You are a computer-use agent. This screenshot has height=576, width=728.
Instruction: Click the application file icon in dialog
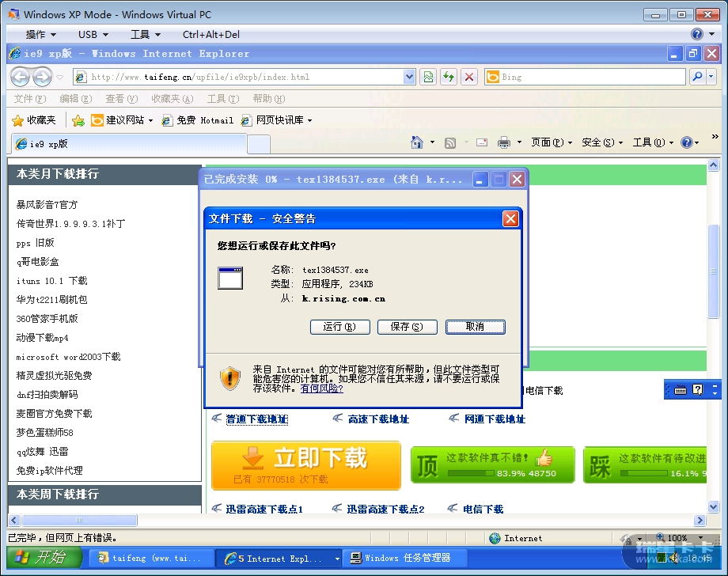(x=230, y=278)
